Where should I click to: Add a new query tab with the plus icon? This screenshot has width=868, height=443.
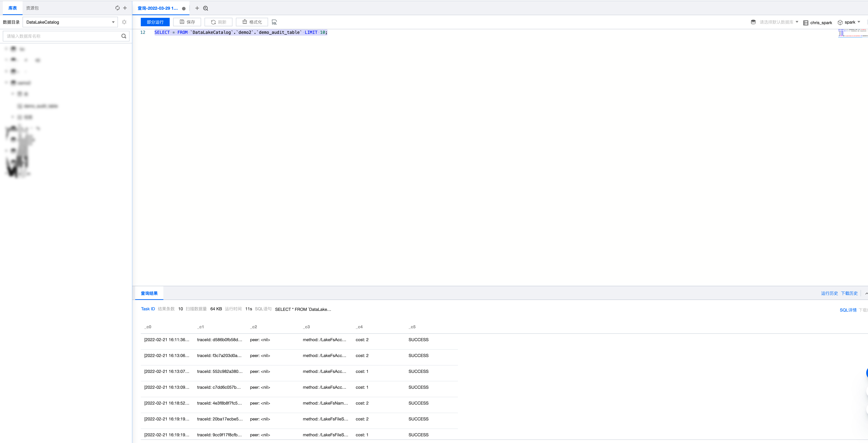(x=197, y=8)
